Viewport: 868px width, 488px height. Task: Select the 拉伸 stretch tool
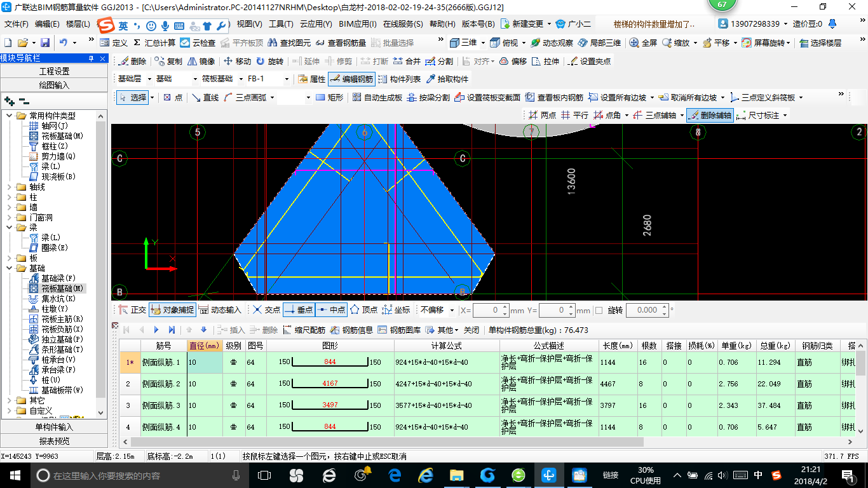(546, 62)
